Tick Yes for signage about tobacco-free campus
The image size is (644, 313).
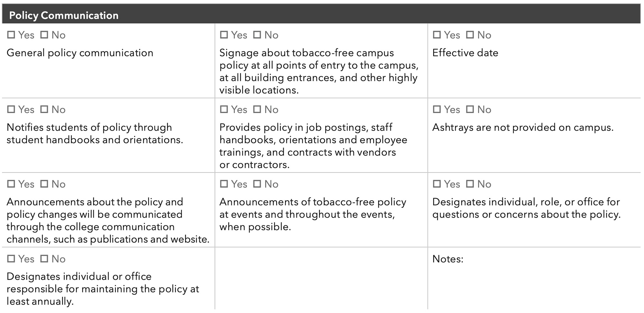point(224,35)
